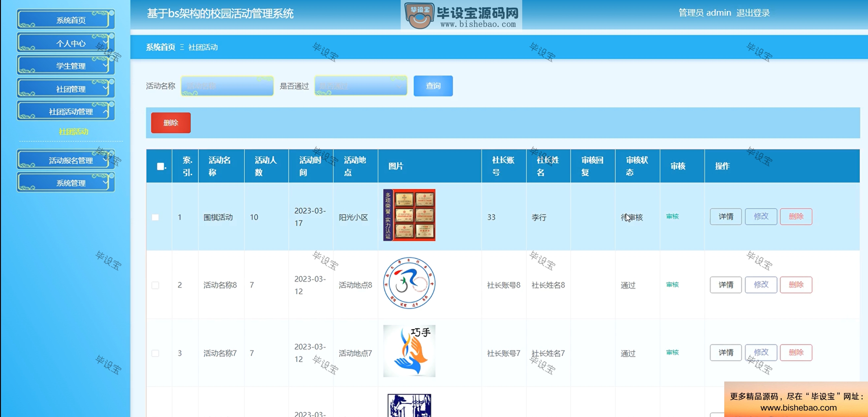Collapse the 社团活动管理 sidebar menu
Image resolution: width=868 pixels, height=417 pixels.
click(66, 111)
